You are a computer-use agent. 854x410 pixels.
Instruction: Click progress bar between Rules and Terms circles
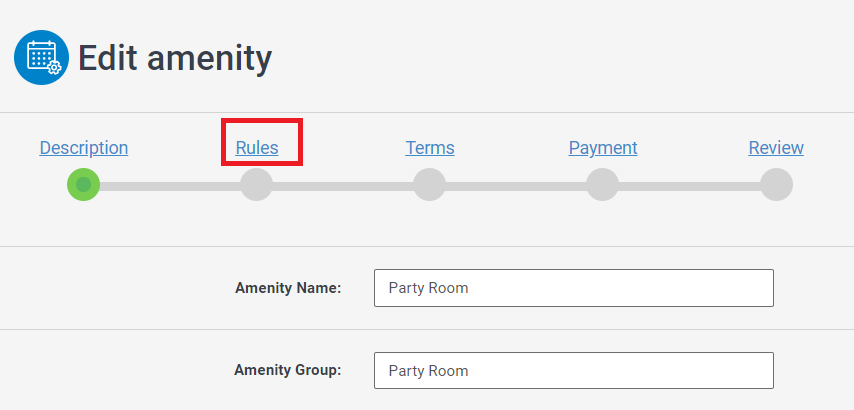tap(343, 186)
